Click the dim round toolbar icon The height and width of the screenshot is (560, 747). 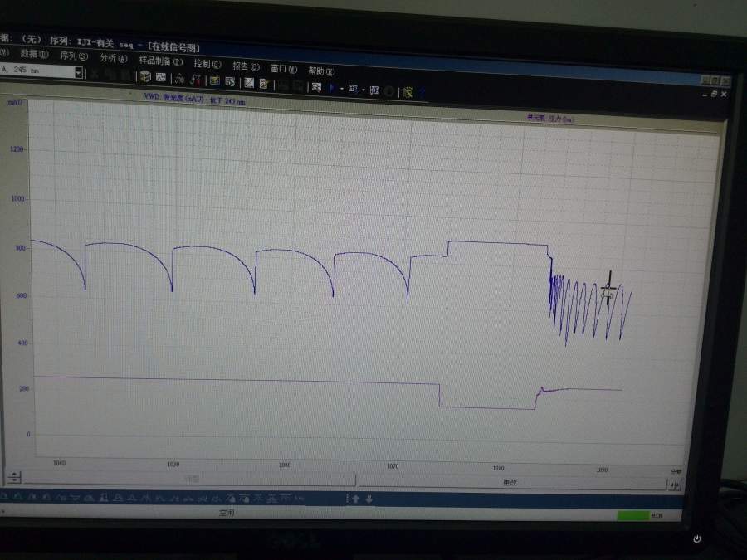pyautogui.click(x=389, y=91)
